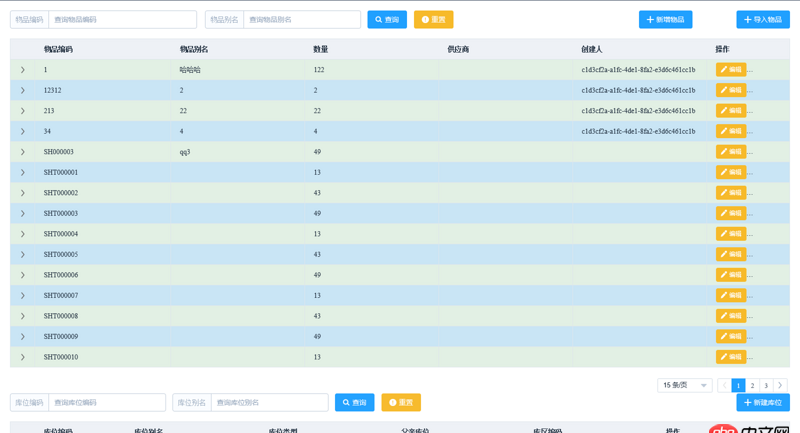Image resolution: width=800 pixels, height=433 pixels.
Task: Edit the SHT000010 item
Action: coord(731,356)
